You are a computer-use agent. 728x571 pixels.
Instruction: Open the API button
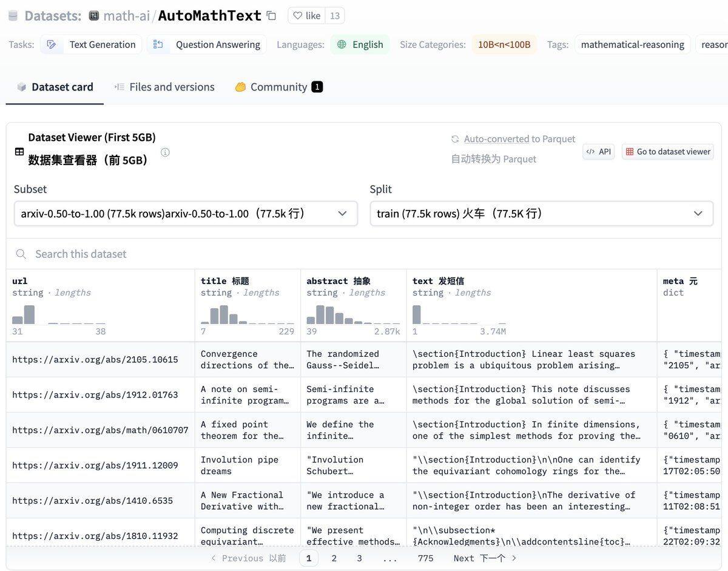599,152
